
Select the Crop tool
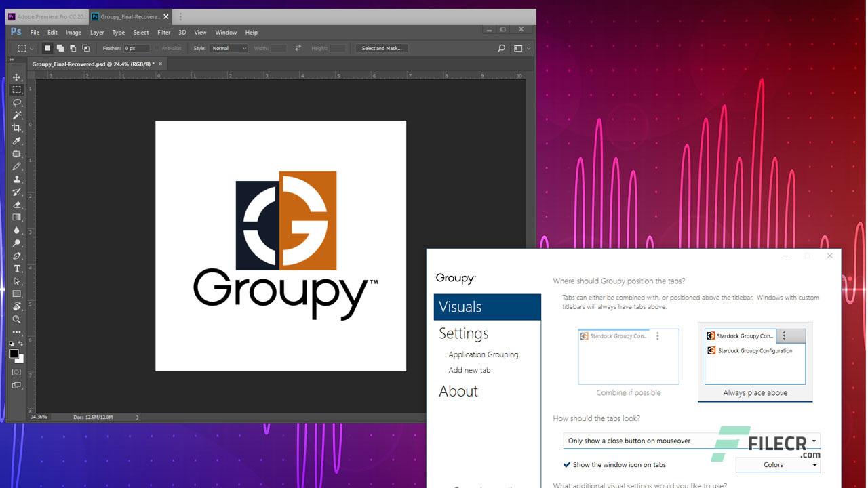[17, 128]
